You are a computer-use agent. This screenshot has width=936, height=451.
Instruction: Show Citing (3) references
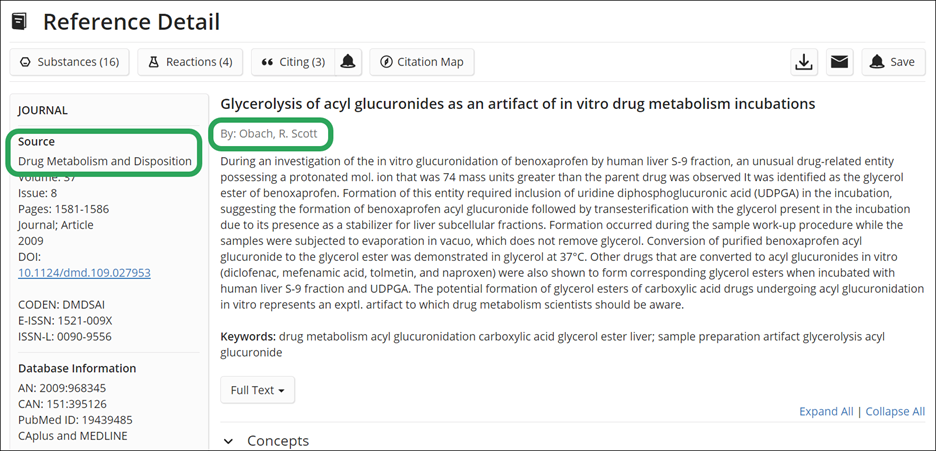pos(293,62)
